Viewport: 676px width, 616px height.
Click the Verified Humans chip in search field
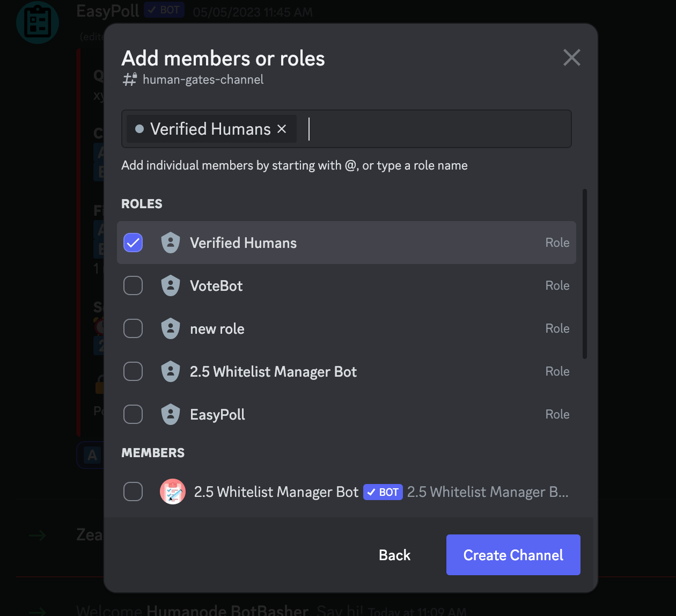click(x=211, y=129)
